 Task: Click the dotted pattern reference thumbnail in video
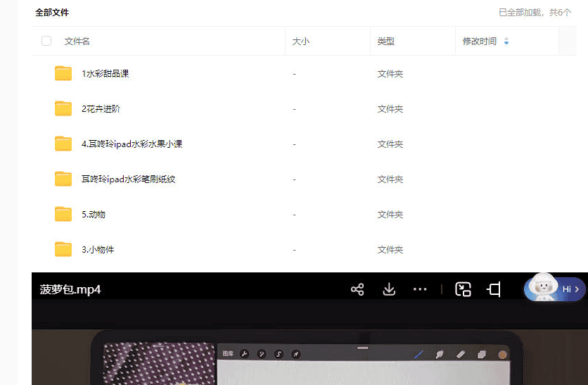click(159, 363)
